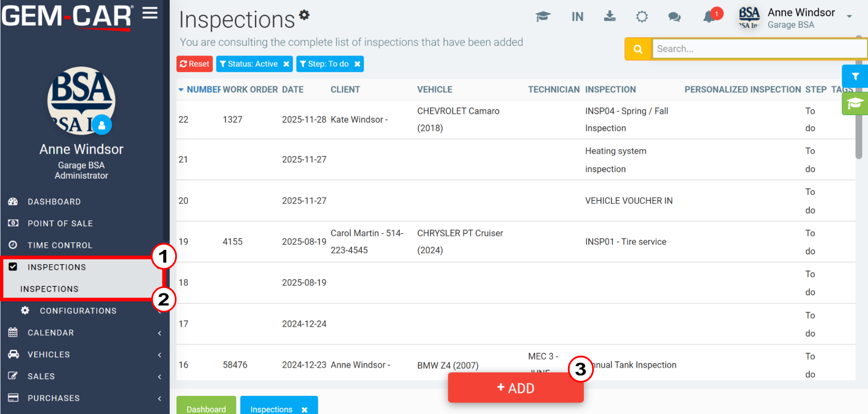Open inspection row 22 Kate Windsor

[516, 120]
